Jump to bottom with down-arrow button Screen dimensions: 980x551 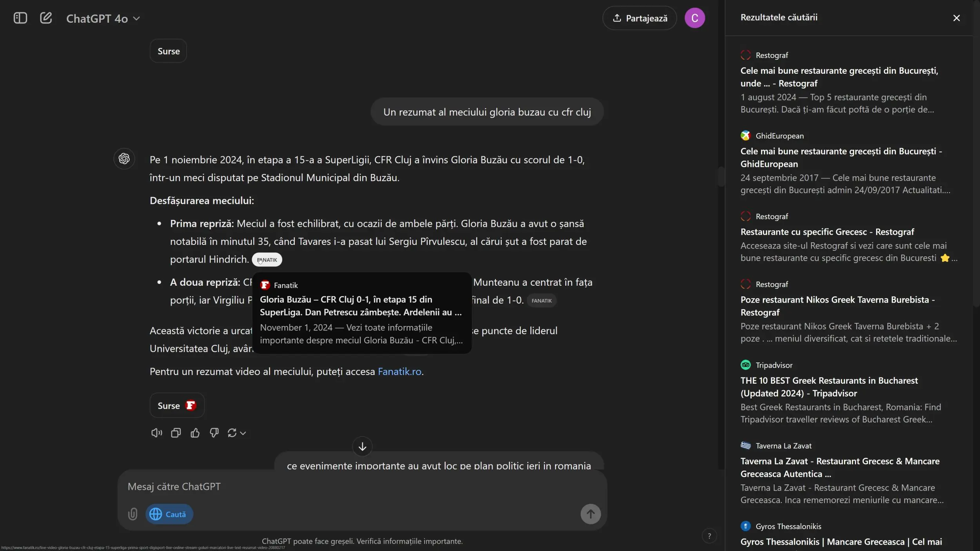coord(362,446)
